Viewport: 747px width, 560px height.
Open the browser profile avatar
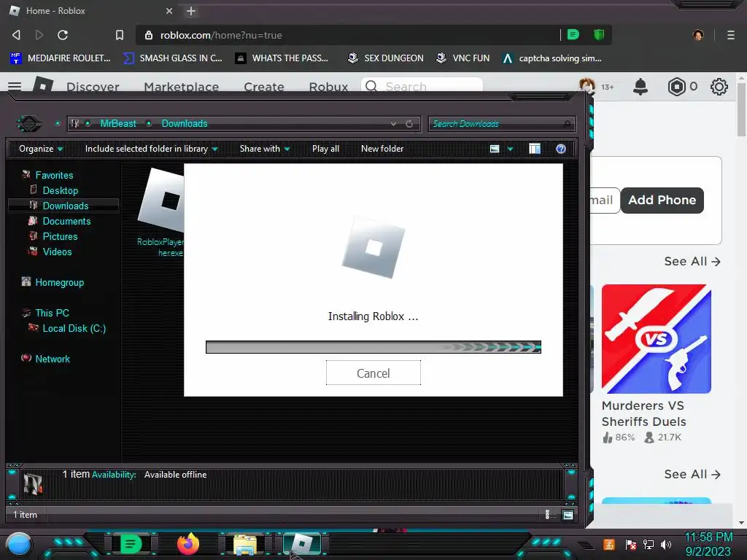pos(698,35)
